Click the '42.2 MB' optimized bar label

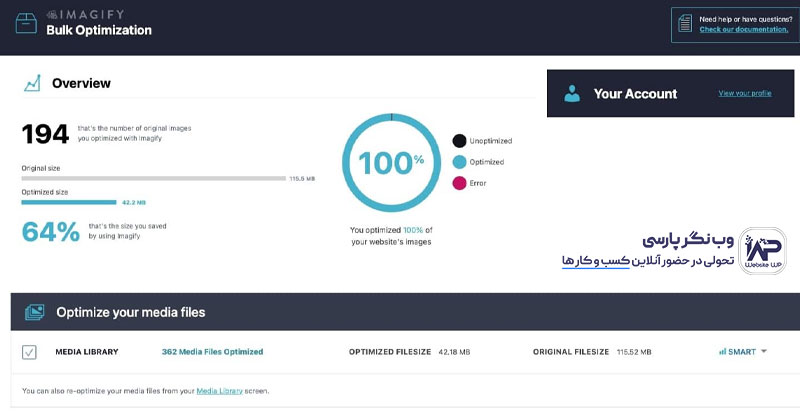pos(134,203)
